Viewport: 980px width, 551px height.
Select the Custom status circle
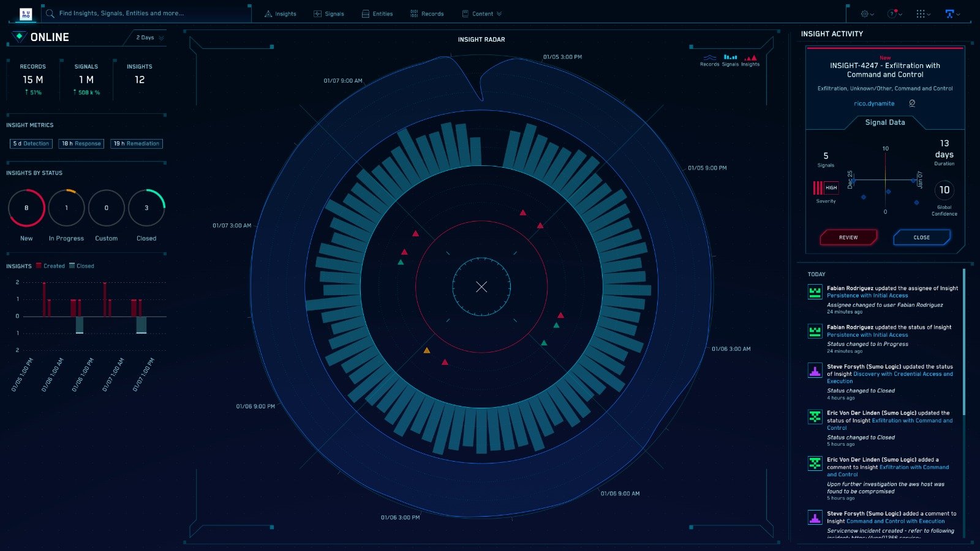[x=107, y=208]
